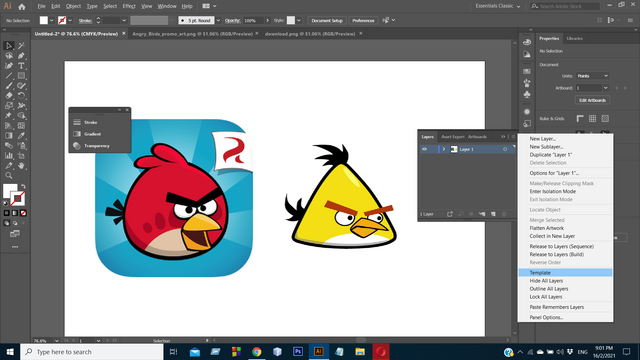The height and width of the screenshot is (360, 640).
Task: Choose Template in the Layers context menu
Action: [565, 273]
